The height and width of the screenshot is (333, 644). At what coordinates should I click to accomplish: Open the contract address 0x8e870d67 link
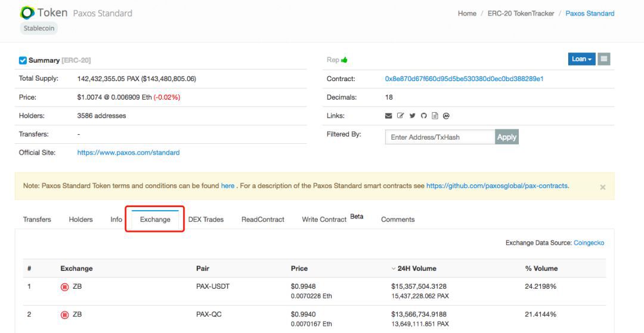click(464, 79)
